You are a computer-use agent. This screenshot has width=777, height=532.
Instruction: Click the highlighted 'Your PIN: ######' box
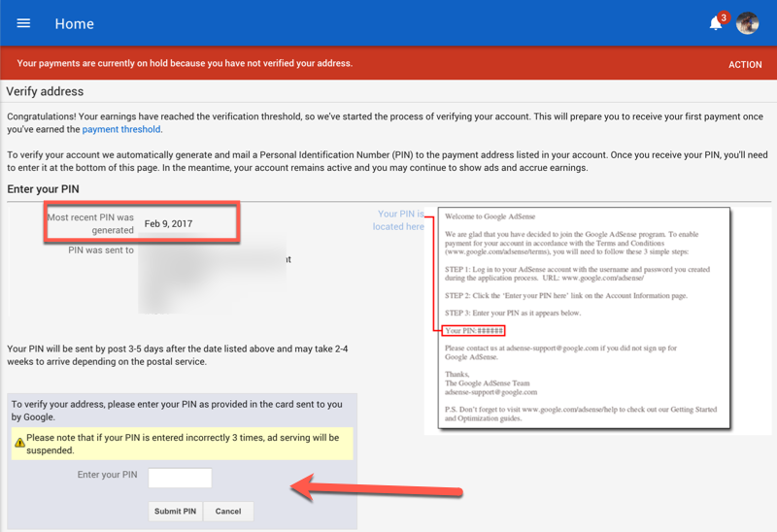tap(473, 330)
